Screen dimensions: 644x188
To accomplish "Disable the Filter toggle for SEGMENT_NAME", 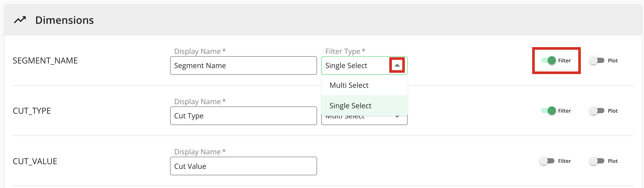I will tap(548, 61).
